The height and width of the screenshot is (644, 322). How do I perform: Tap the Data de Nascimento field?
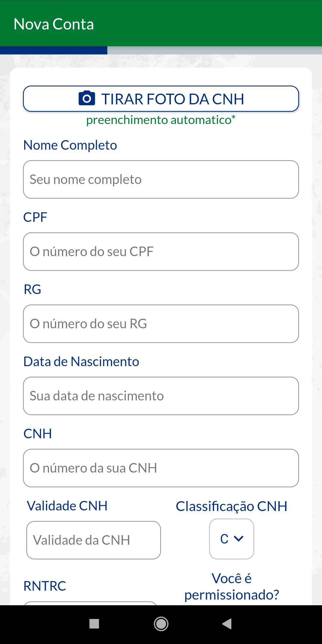point(161,396)
